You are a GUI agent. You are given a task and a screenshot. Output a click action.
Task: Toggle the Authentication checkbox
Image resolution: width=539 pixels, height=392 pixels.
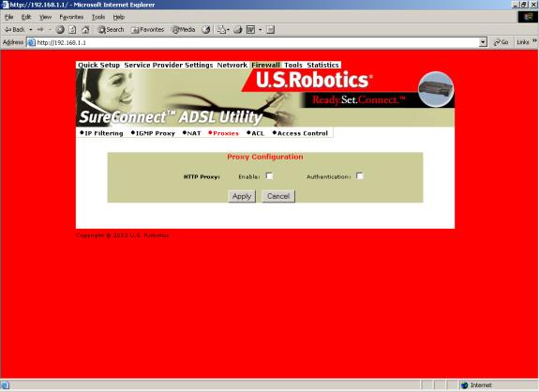(360, 176)
